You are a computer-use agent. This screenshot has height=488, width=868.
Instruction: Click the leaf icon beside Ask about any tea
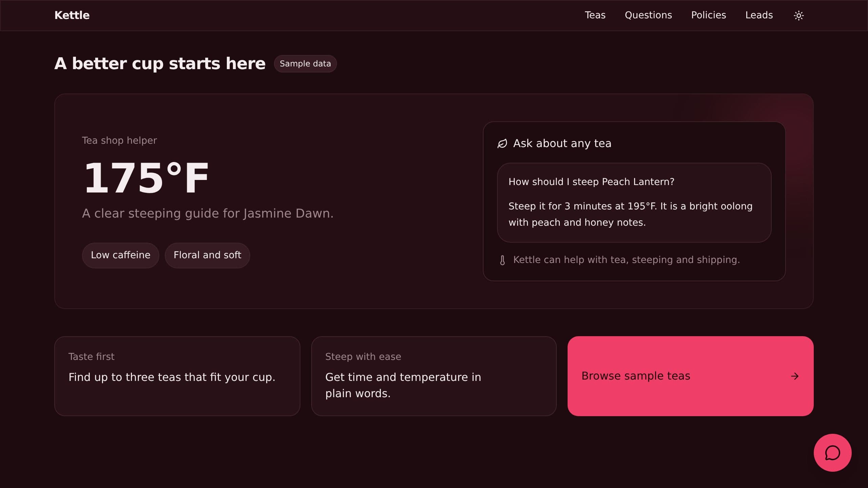coord(502,144)
